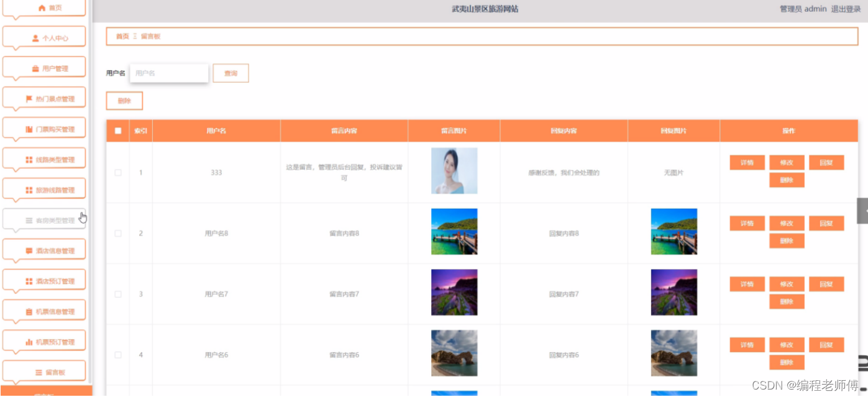Open the 留言图片 thumbnail for 用户名7
This screenshot has height=397, width=868.
pyautogui.click(x=454, y=293)
